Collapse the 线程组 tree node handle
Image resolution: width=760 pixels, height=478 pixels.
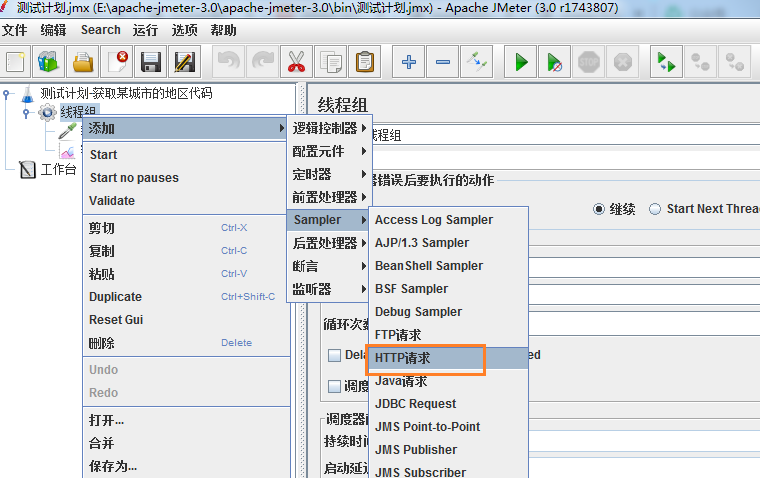coord(26,113)
